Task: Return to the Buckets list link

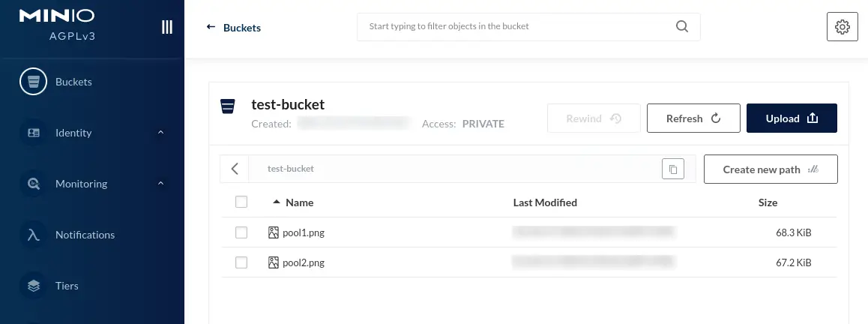Action: [233, 28]
